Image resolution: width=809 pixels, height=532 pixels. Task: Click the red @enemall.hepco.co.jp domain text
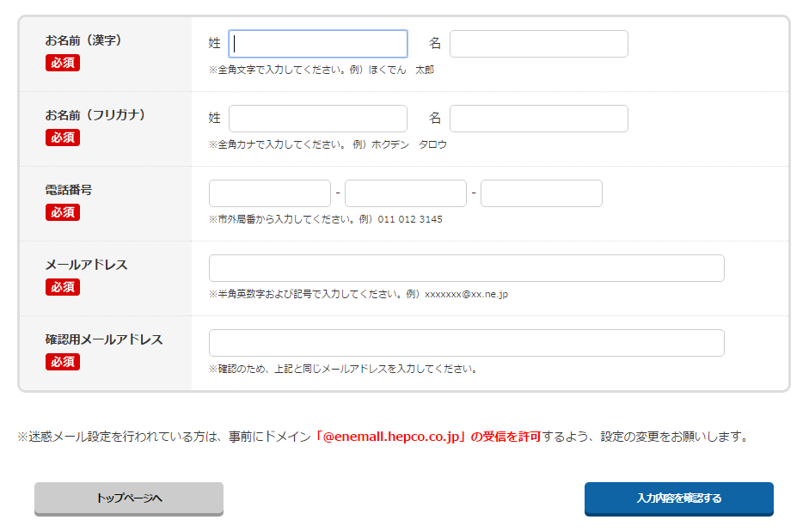tap(391, 437)
